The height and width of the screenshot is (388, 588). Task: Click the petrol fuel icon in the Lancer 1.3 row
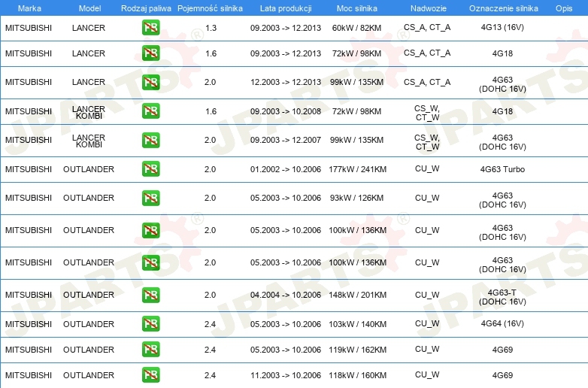150,27
